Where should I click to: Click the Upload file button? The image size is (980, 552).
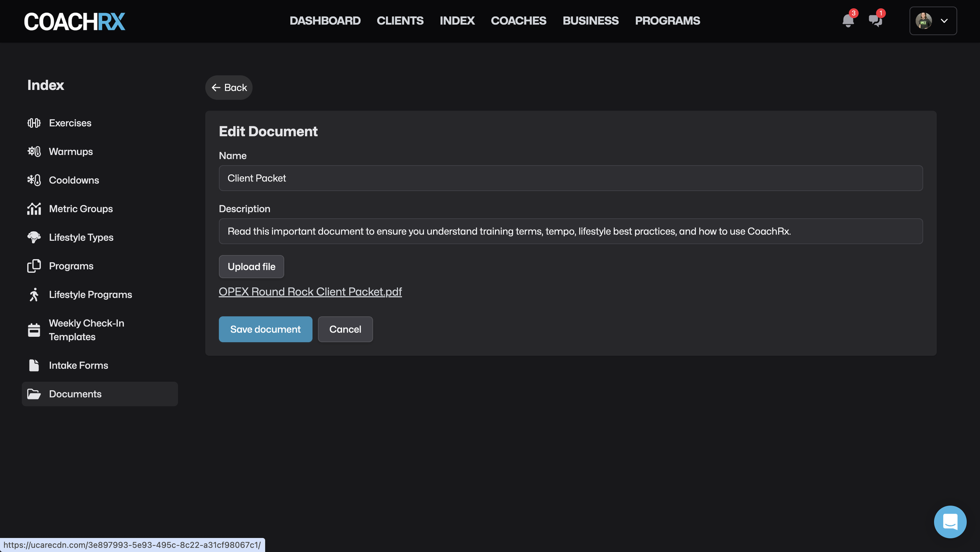pos(251,267)
